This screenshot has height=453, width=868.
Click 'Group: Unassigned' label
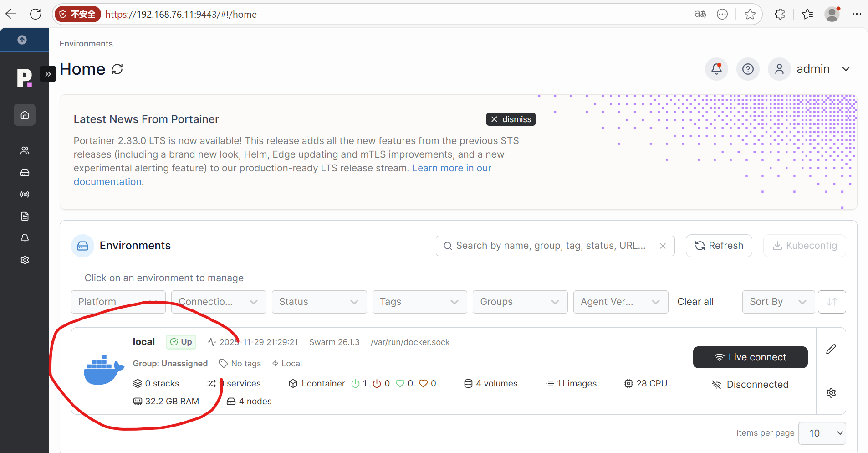(170, 364)
